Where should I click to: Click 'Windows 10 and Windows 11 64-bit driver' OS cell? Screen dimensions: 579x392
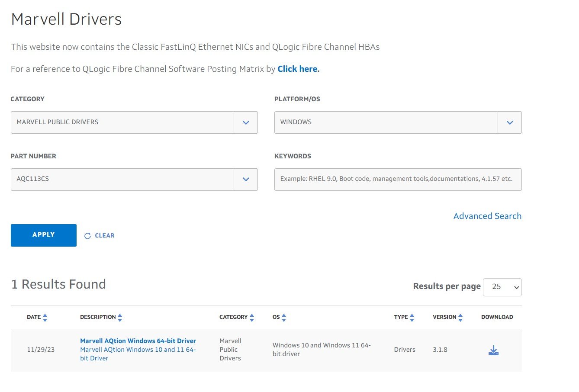(322, 350)
